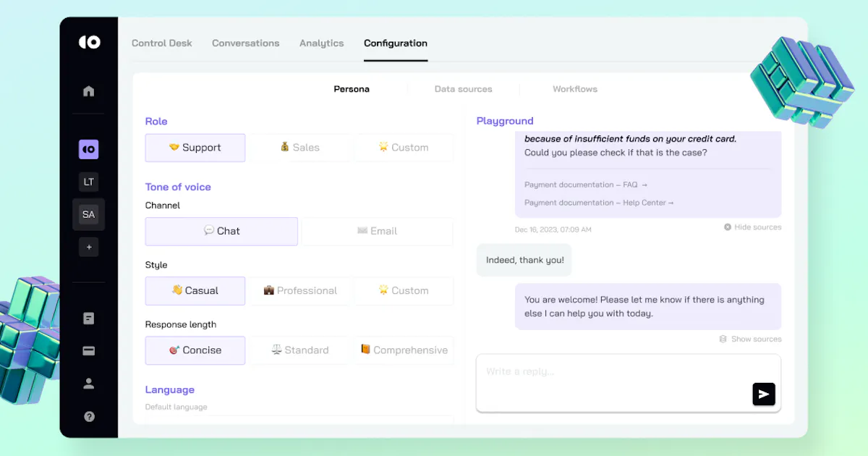Click the Response length label

click(x=181, y=324)
